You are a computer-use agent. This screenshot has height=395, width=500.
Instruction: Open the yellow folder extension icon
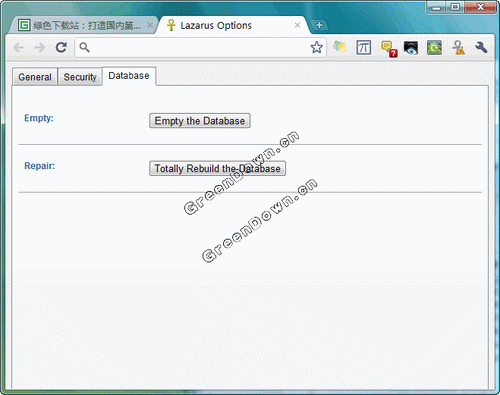340,47
